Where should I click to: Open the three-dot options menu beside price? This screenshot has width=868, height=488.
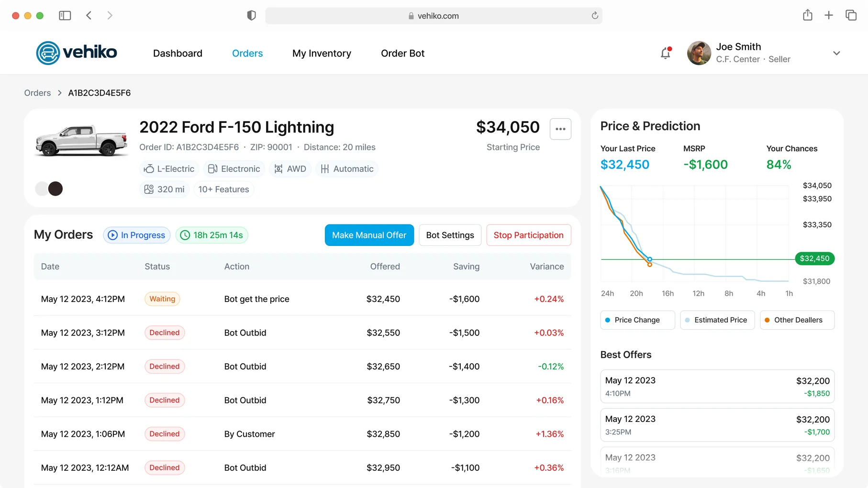click(560, 129)
